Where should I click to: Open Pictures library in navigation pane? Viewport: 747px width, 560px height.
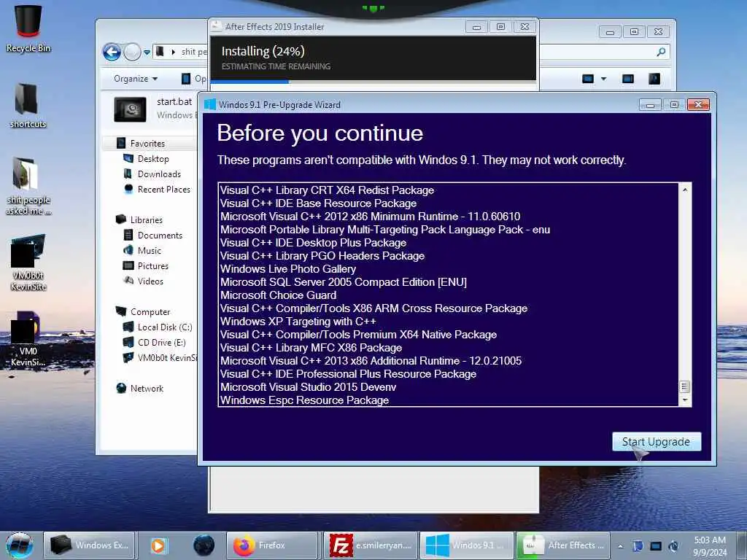pyautogui.click(x=153, y=265)
